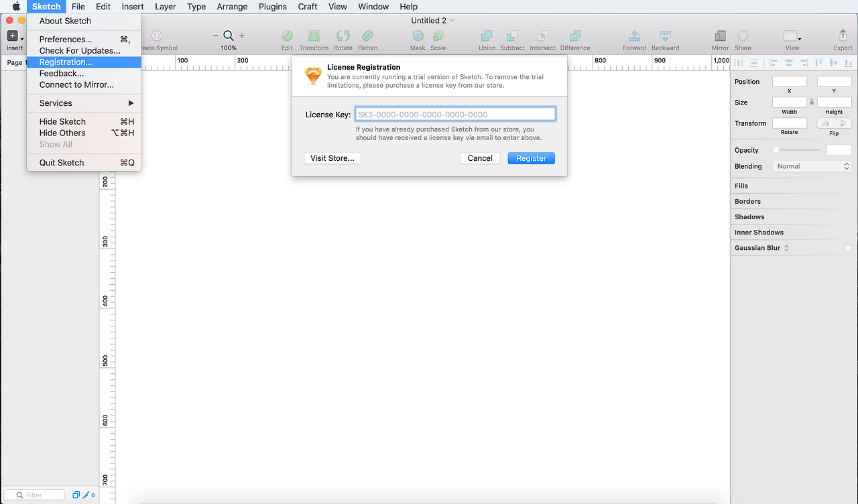Screen dimensions: 858x504
Task: Click the License Key input field
Action: coord(455,115)
